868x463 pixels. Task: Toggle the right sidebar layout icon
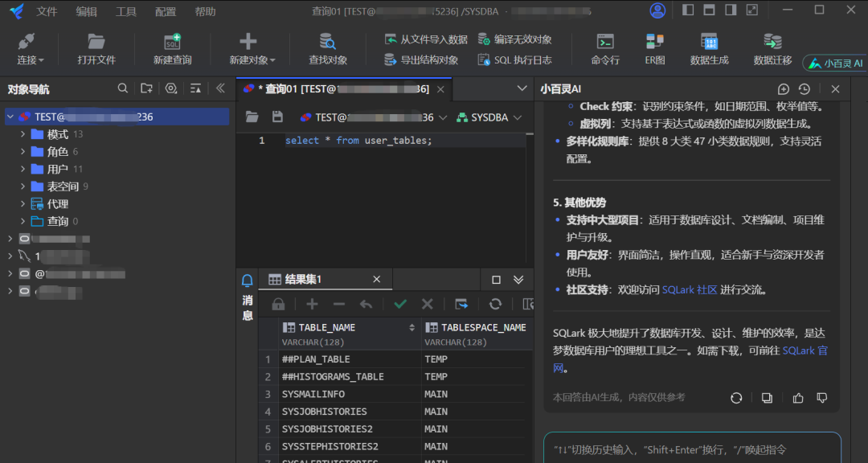pyautogui.click(x=731, y=10)
